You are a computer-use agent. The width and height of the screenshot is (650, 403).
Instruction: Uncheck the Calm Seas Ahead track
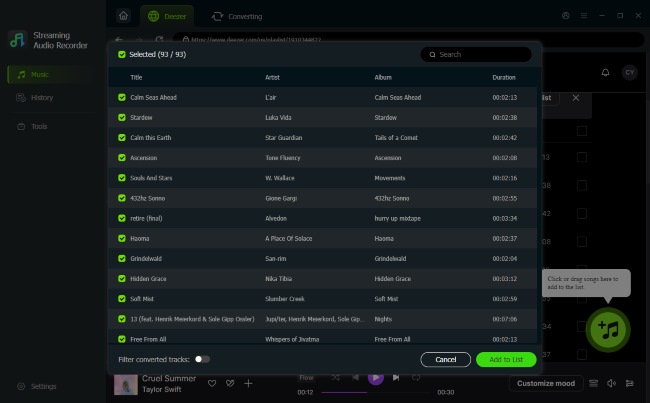122,97
